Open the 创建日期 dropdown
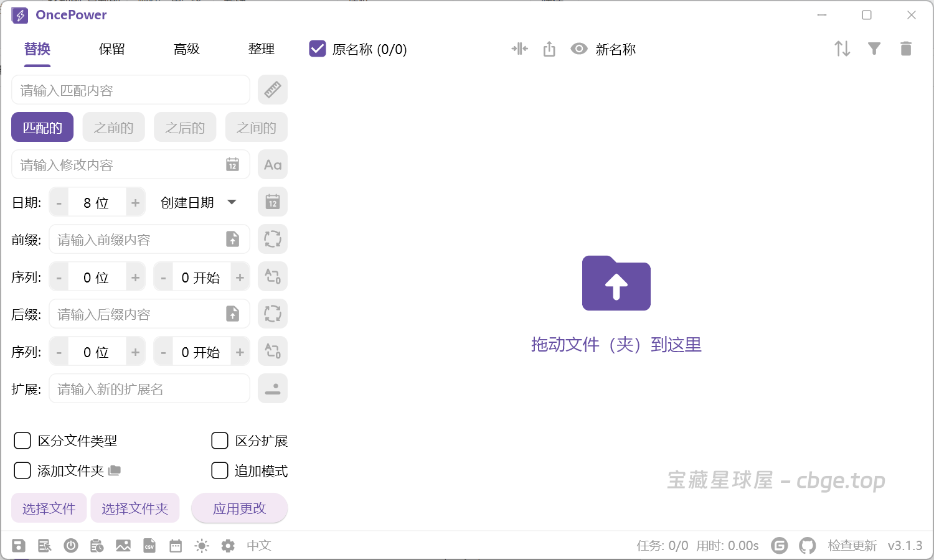The height and width of the screenshot is (560, 934). pyautogui.click(x=199, y=202)
